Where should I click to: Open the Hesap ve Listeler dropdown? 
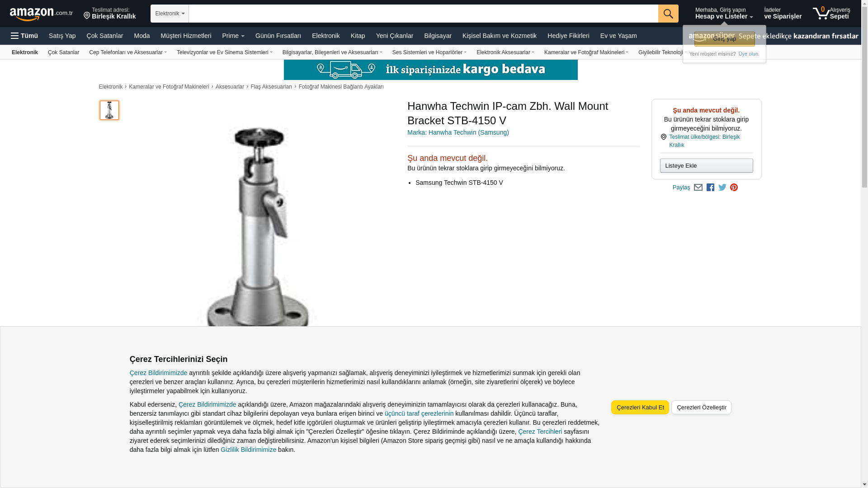[724, 13]
